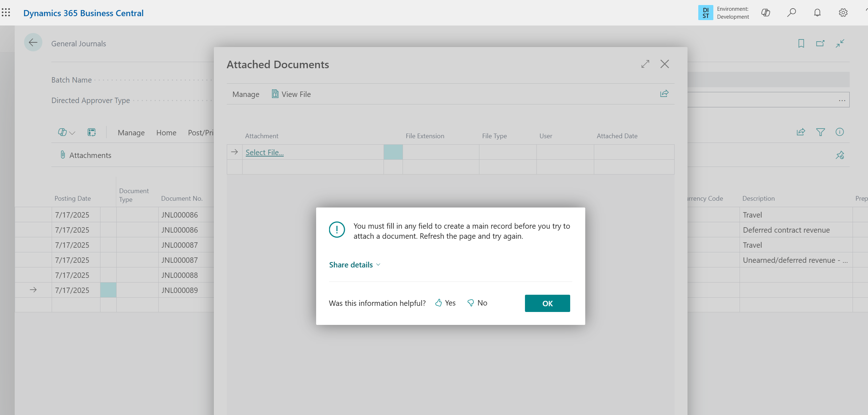Image resolution: width=868 pixels, height=415 pixels.
Task: Click the information pane icon
Action: (839, 132)
